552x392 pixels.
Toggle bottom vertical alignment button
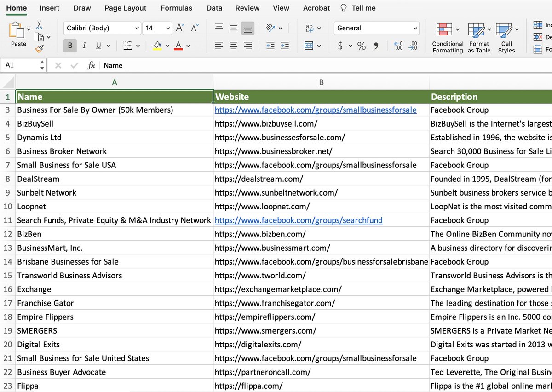click(x=248, y=28)
